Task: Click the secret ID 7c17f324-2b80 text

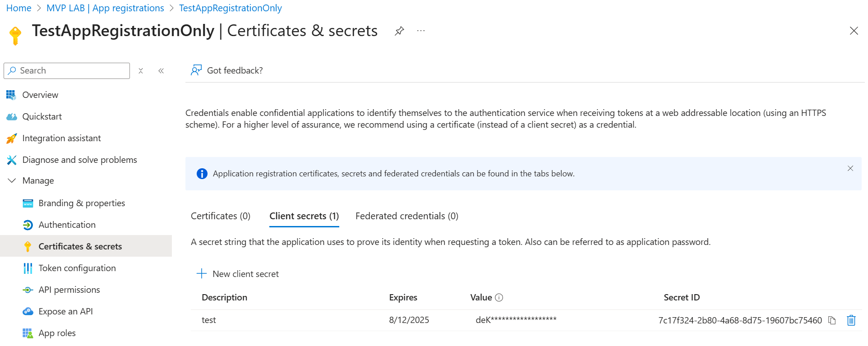Action: (740, 320)
